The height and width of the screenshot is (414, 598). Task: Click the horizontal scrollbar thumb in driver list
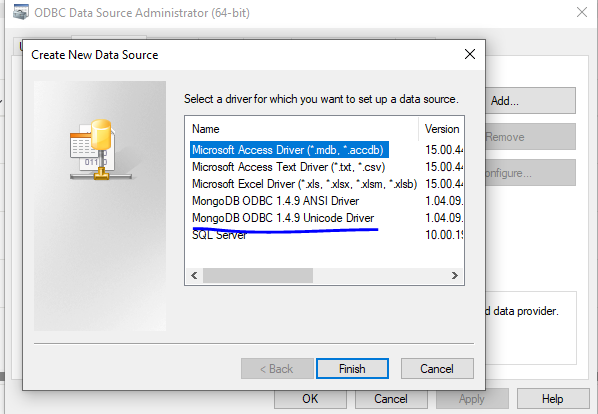[x=258, y=275]
